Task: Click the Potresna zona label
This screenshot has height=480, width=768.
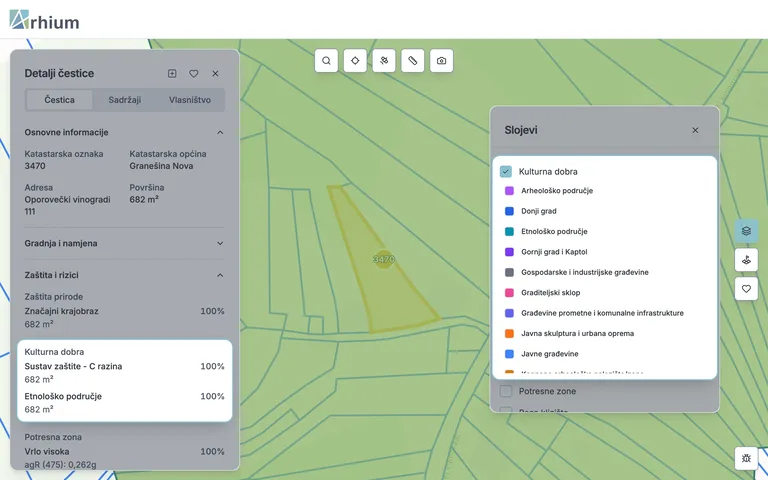Action: [x=53, y=437]
